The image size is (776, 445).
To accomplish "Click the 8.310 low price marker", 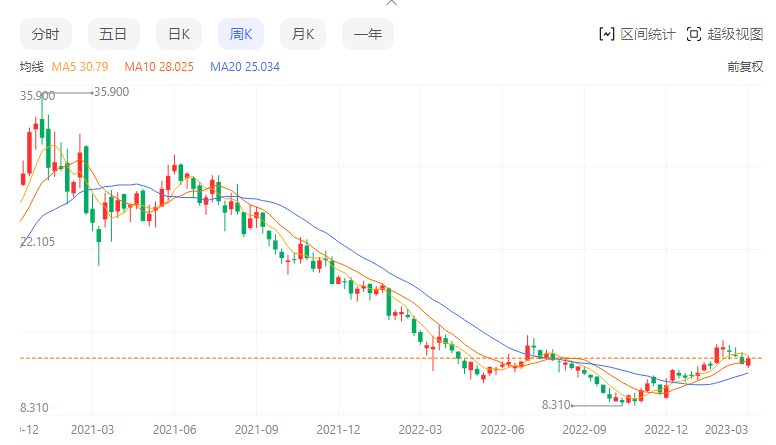I will [556, 405].
